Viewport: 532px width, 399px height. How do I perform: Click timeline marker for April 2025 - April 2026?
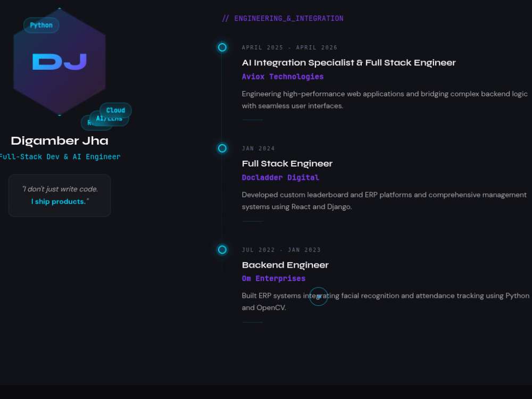pyautogui.click(x=222, y=47)
